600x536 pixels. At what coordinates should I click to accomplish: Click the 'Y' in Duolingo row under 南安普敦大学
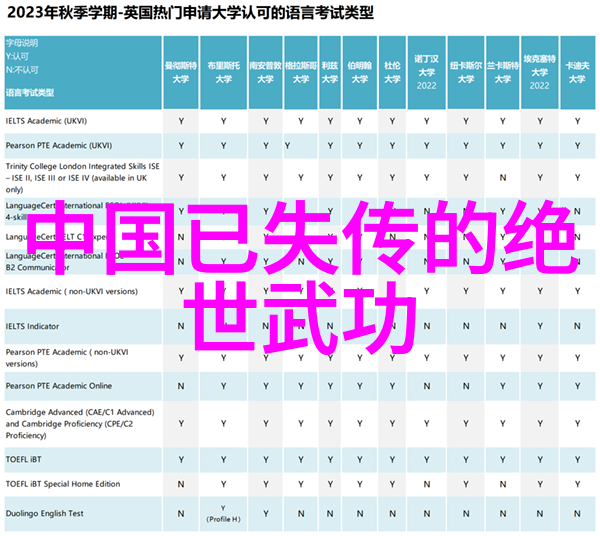tap(266, 514)
